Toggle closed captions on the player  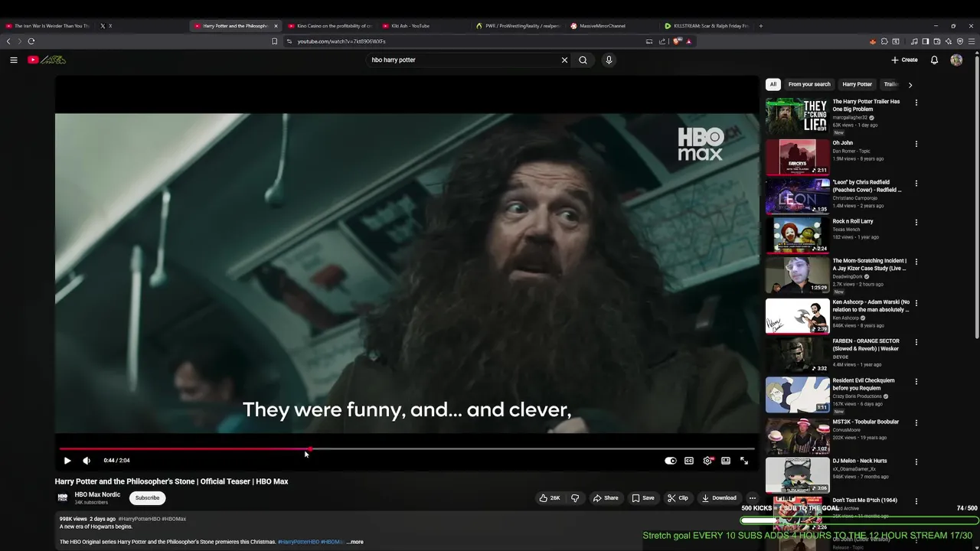[689, 461]
